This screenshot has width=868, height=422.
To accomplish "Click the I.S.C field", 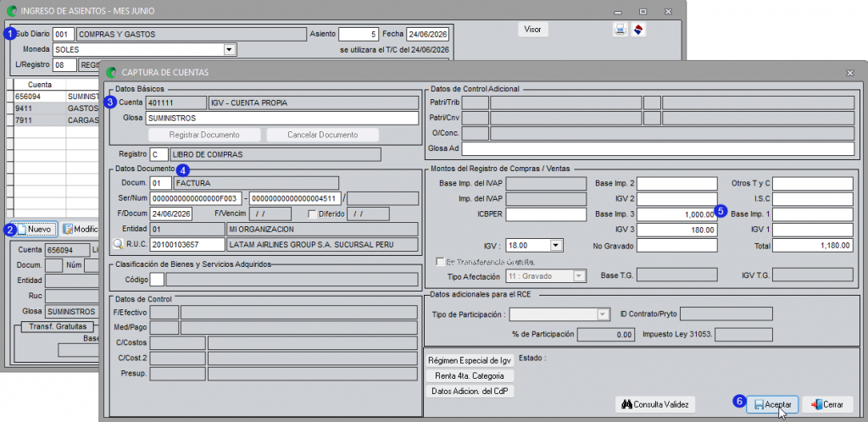I will tap(813, 198).
